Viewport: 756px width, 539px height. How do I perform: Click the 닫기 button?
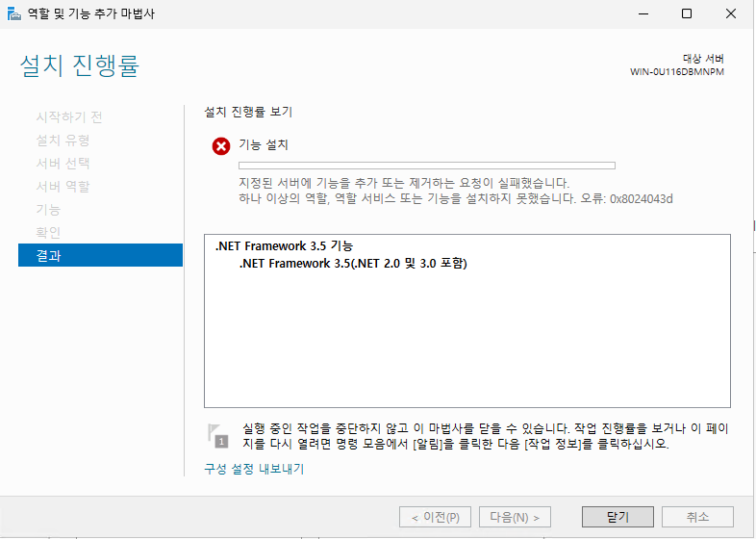(x=617, y=517)
